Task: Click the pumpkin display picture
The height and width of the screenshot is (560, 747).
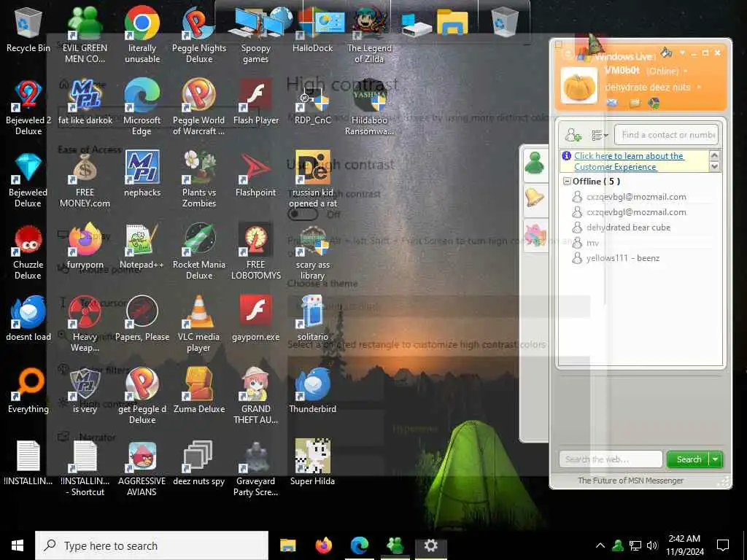Action: [x=578, y=86]
